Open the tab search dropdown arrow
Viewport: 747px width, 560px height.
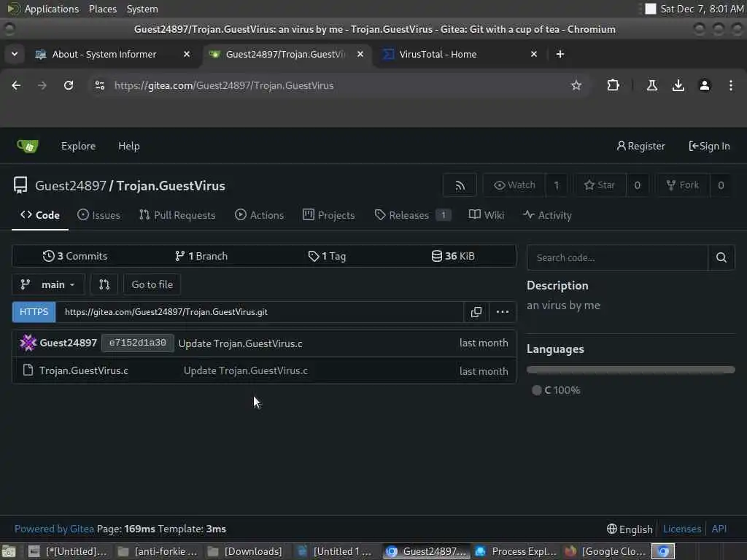click(15, 54)
